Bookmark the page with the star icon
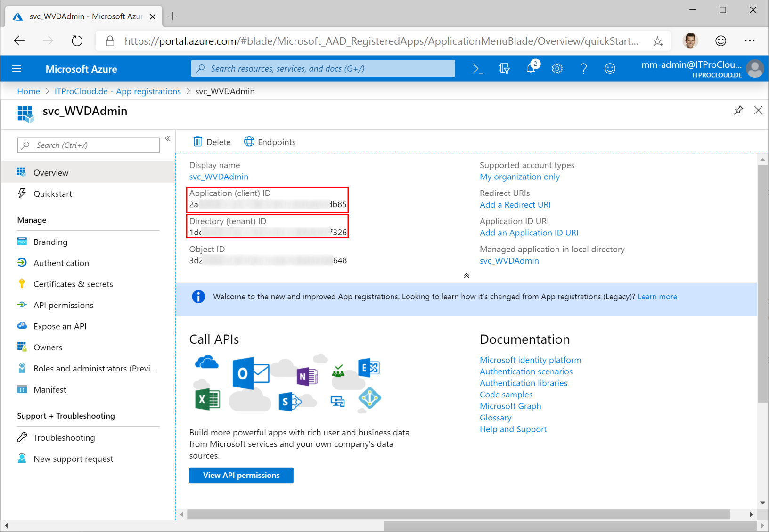The image size is (769, 532). [x=658, y=41]
